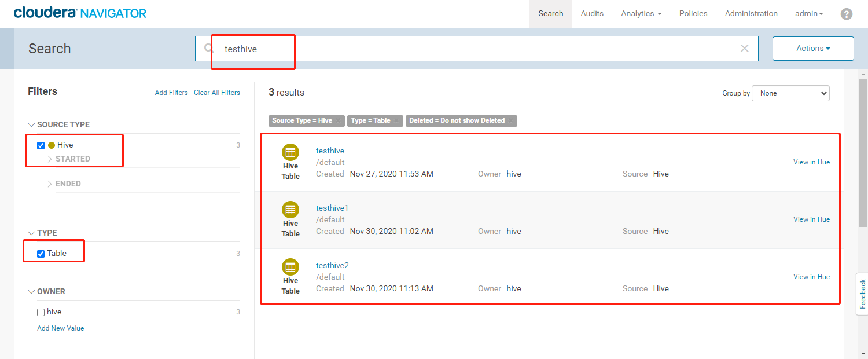Open the admin user menu

810,14
